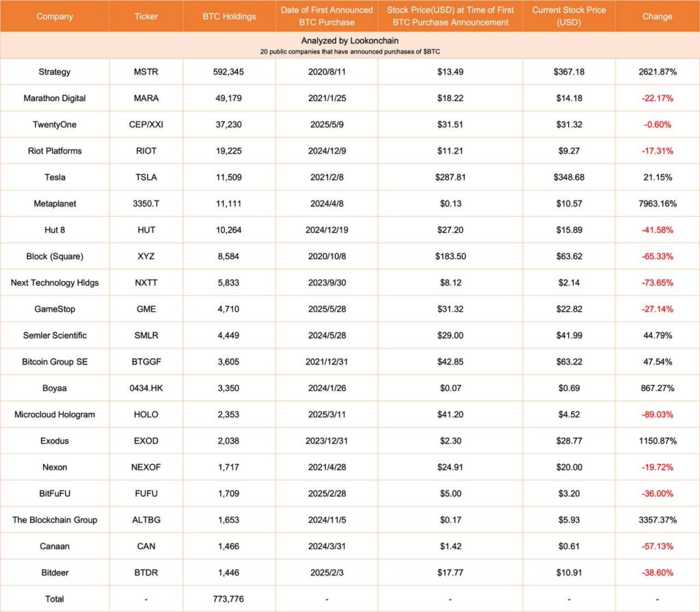
Task: Click GameStop's current stock price $22.82
Action: [x=569, y=309]
